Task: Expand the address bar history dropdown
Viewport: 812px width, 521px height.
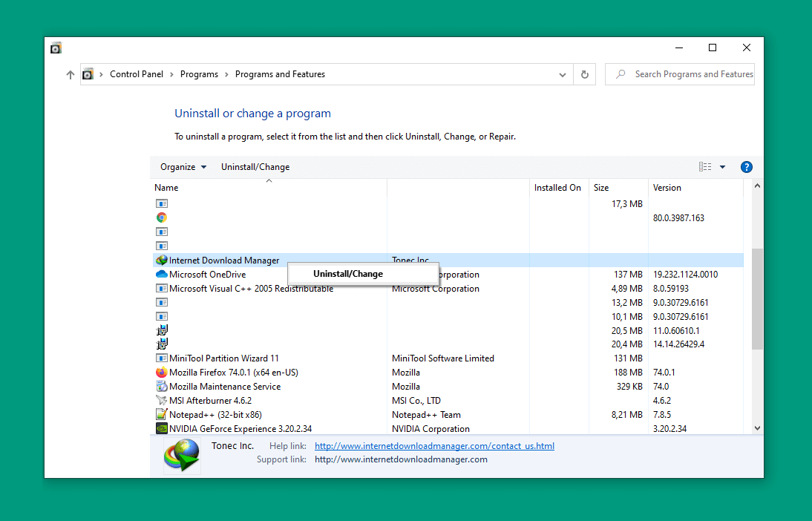Action: (563, 74)
